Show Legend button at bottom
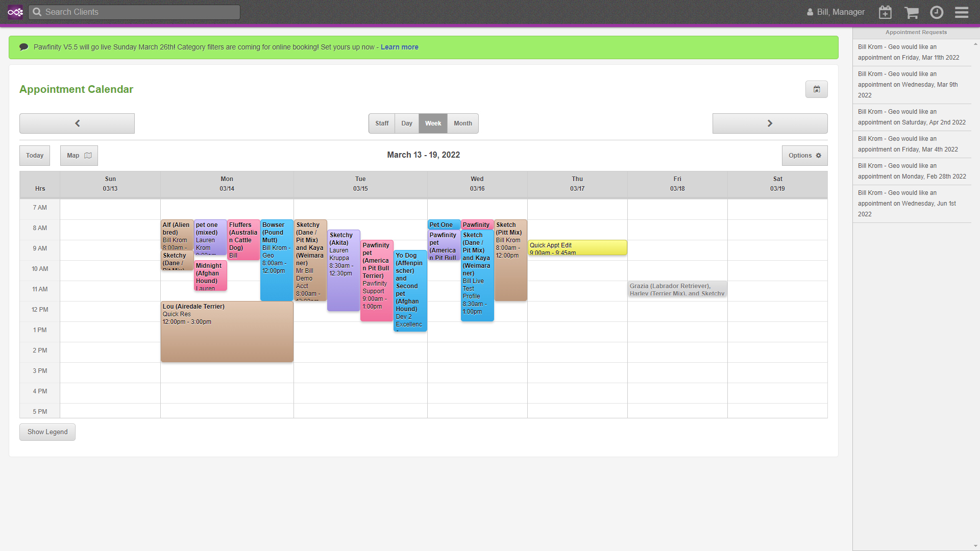The height and width of the screenshot is (551, 980). click(47, 431)
